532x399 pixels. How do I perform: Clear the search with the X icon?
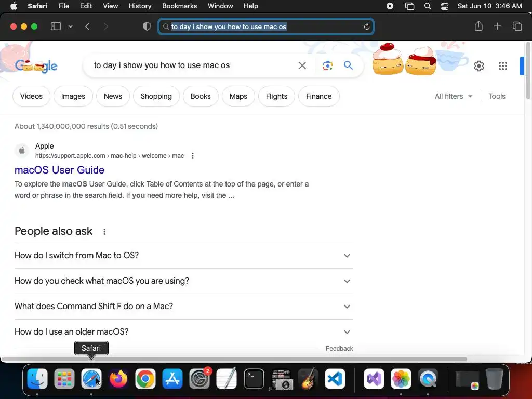pyautogui.click(x=302, y=65)
